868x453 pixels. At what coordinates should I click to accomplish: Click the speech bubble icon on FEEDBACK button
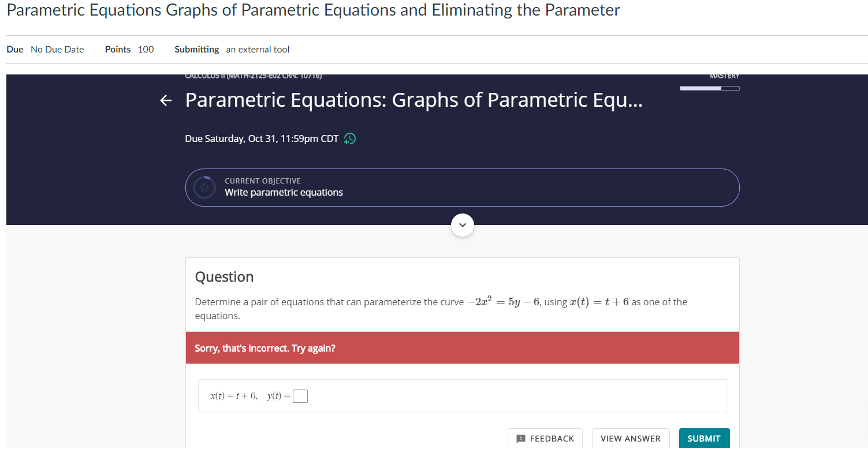coord(521,439)
